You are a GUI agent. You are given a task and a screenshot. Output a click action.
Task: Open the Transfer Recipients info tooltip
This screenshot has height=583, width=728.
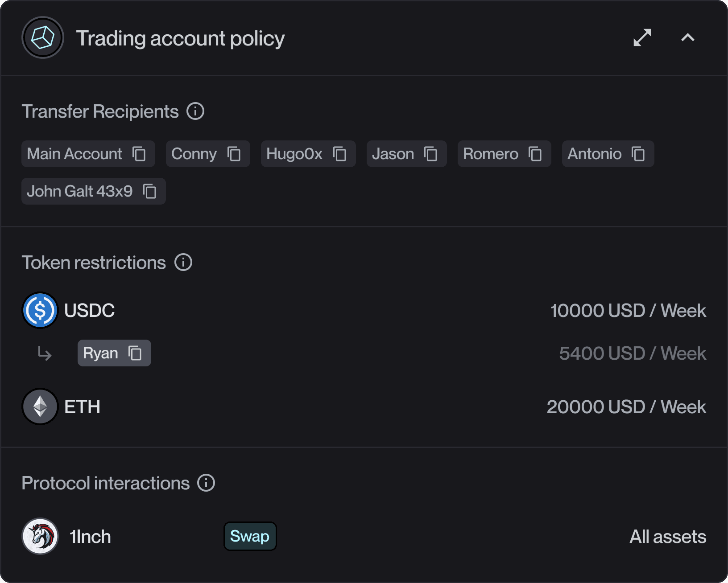[x=196, y=111]
